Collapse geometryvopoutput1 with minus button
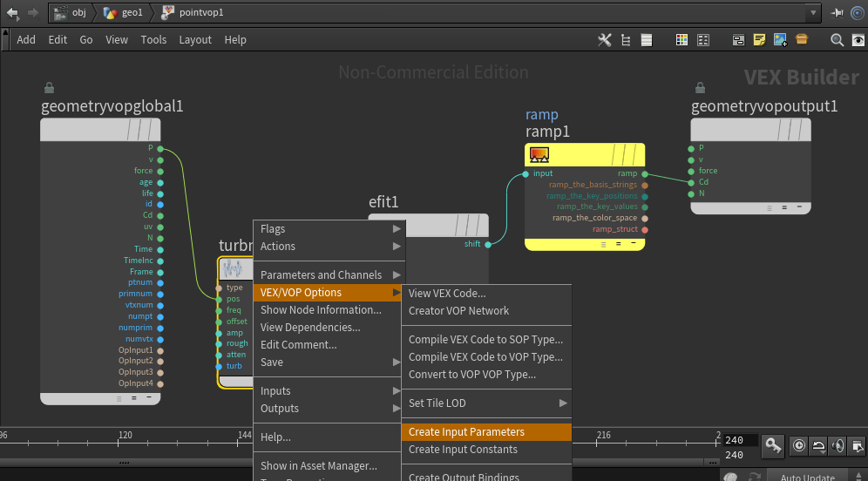Image resolution: width=868 pixels, height=481 pixels. 799,207
